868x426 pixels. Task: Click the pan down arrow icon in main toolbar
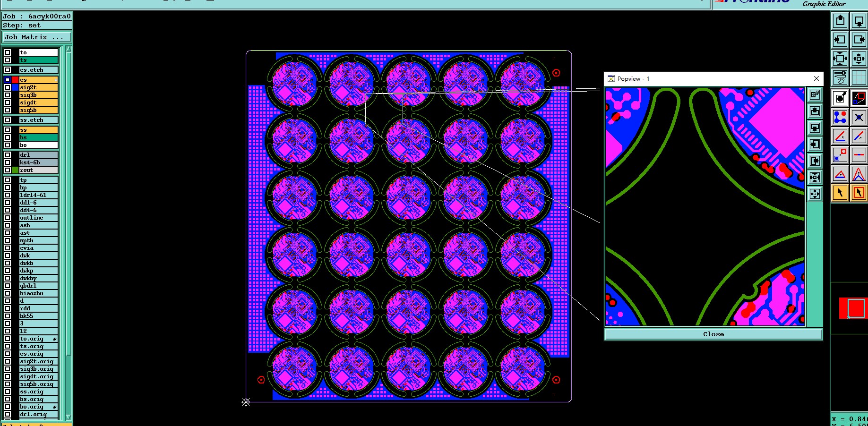859,20
